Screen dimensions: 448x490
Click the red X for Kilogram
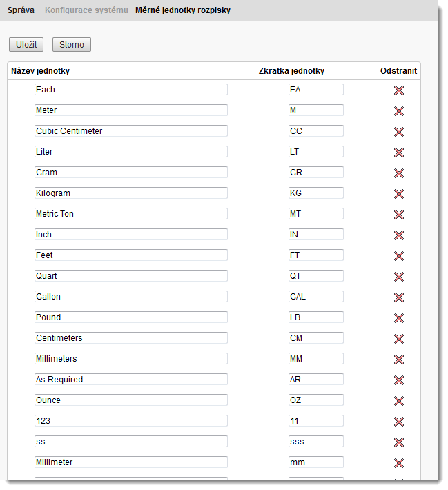(398, 194)
